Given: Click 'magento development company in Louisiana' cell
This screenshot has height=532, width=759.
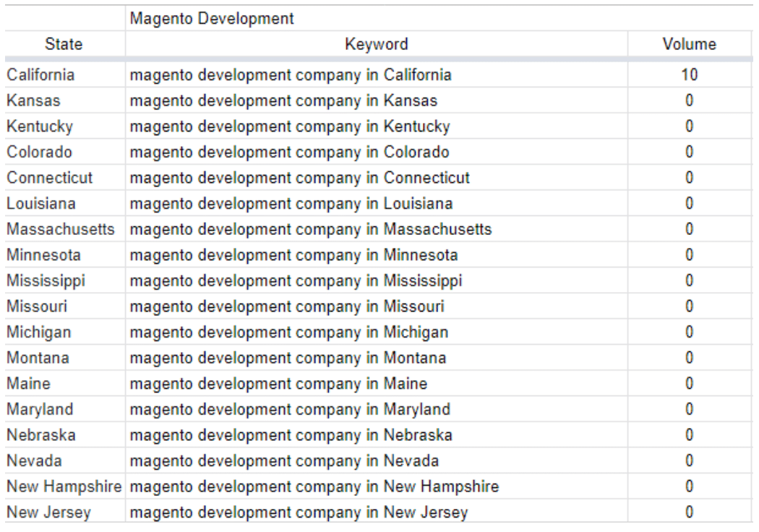Looking at the screenshot, I should 376,203.
